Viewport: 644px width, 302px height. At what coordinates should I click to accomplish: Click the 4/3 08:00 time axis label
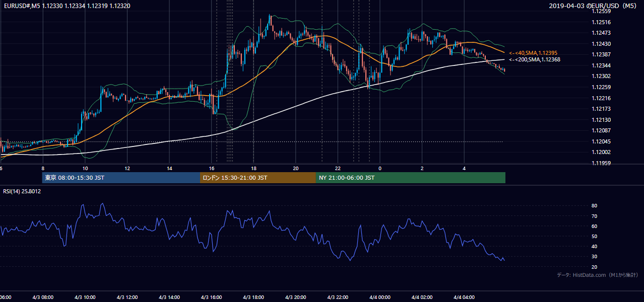(x=43, y=297)
